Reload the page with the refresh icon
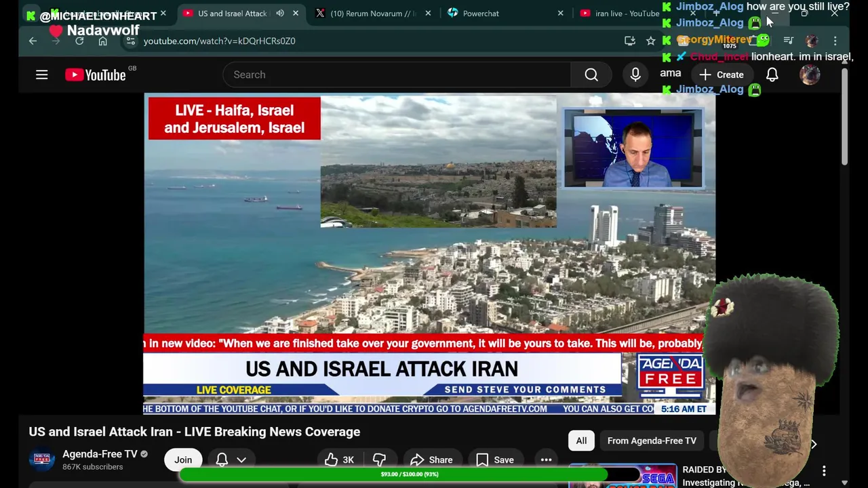This screenshot has width=868, height=488. click(79, 41)
